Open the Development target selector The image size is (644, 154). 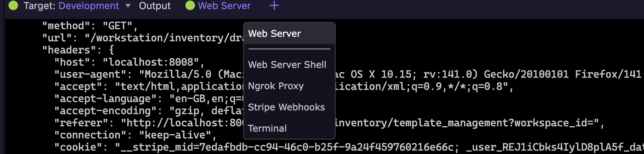(89, 6)
